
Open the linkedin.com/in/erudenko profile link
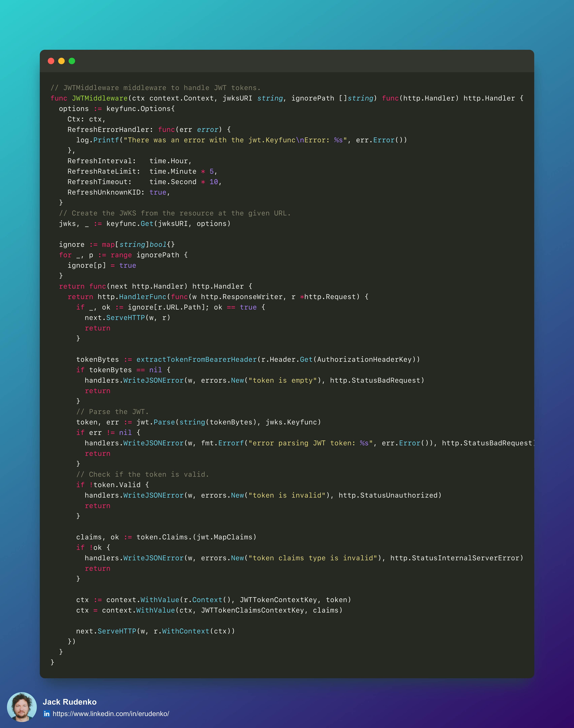pos(111,714)
